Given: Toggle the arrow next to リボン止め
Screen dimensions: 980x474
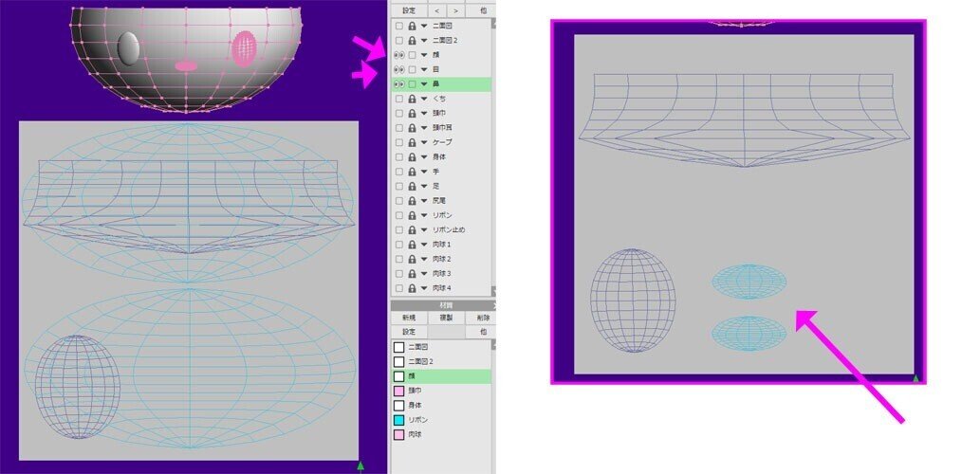Looking at the screenshot, I should point(424,229).
